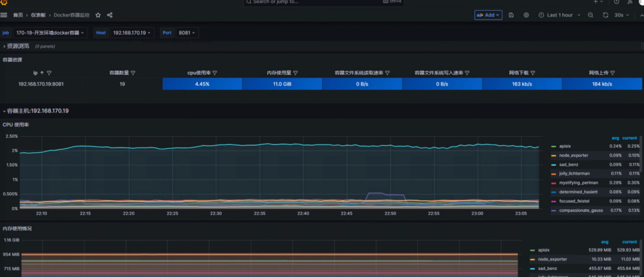This screenshot has width=644, height=277.
Task: Open dashboard settings gear
Action: click(526, 15)
